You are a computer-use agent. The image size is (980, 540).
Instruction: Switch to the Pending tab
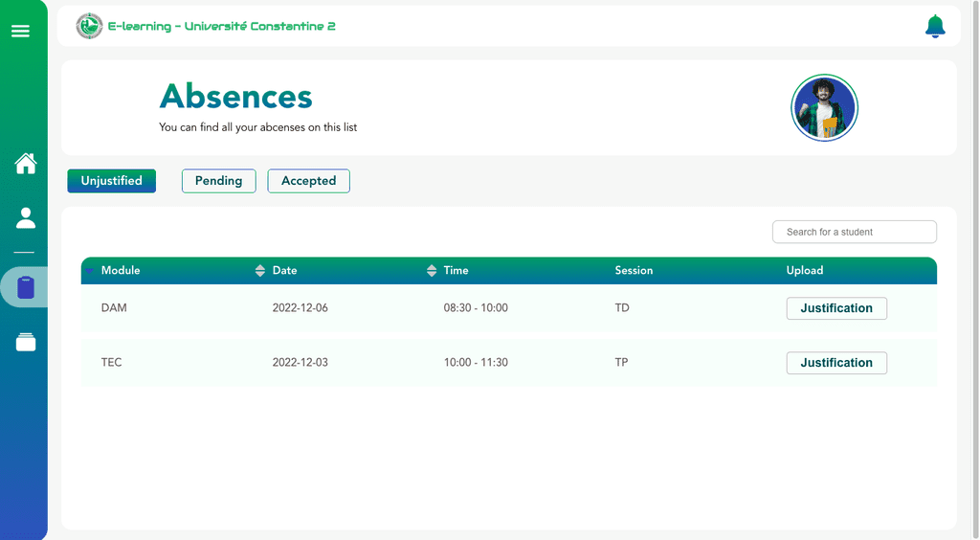click(219, 181)
